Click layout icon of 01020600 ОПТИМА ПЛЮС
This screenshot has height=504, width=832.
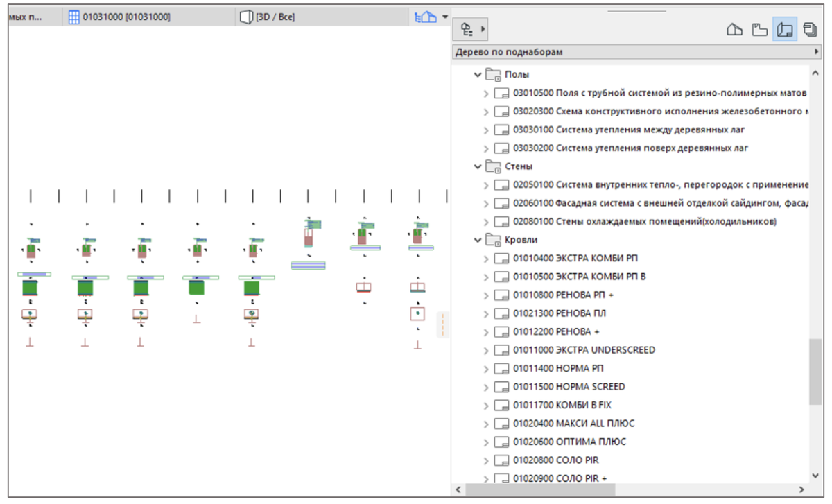(x=502, y=442)
